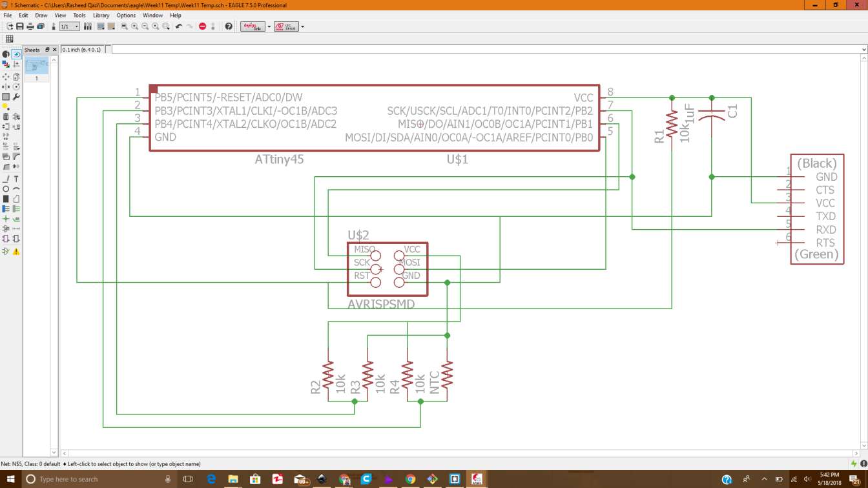
Task: Select the Delete trash tool
Action: [6, 117]
